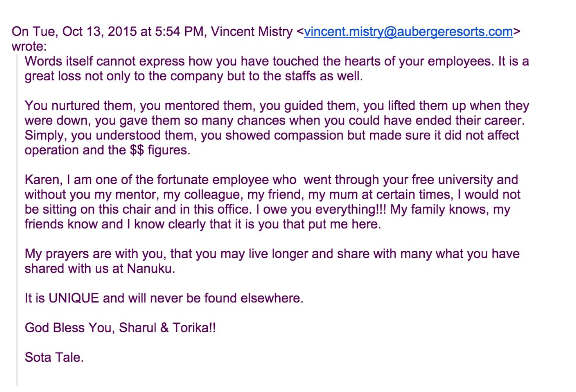Click the word "wrote:" under the header
Image resolution: width=576 pixels, height=392 pixels.
[x=29, y=46]
